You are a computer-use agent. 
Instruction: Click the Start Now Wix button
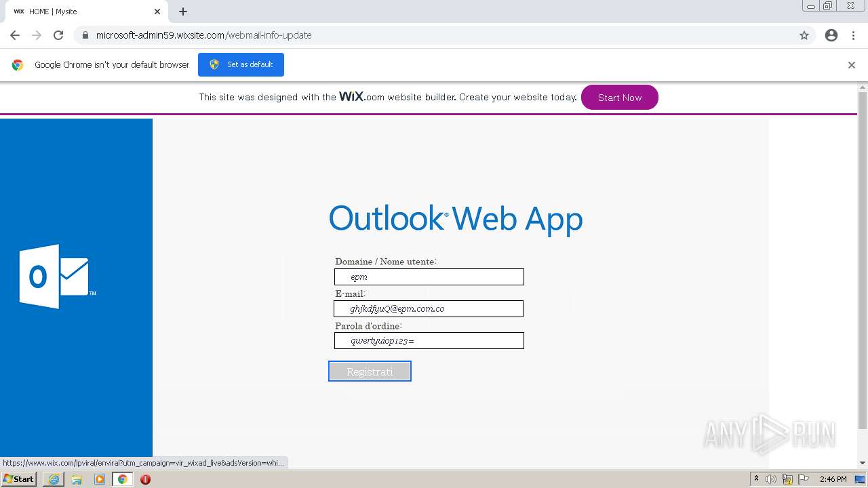(x=619, y=98)
